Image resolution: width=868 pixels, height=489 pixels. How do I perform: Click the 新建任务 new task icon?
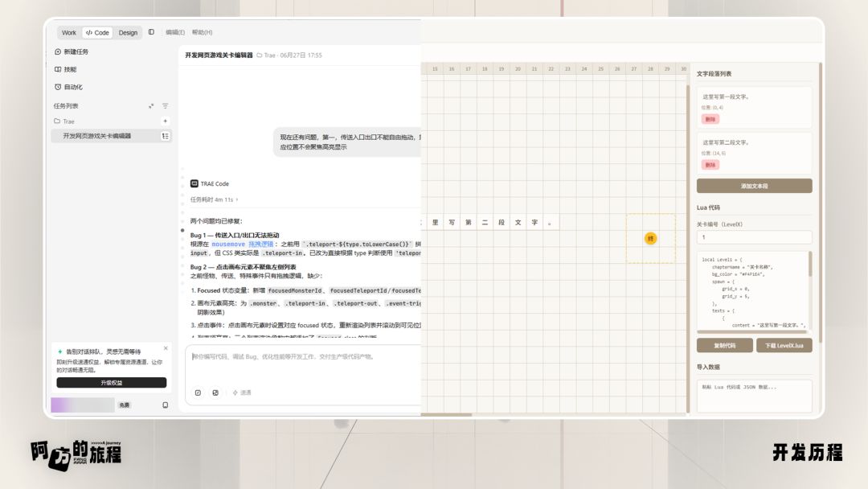pos(58,51)
